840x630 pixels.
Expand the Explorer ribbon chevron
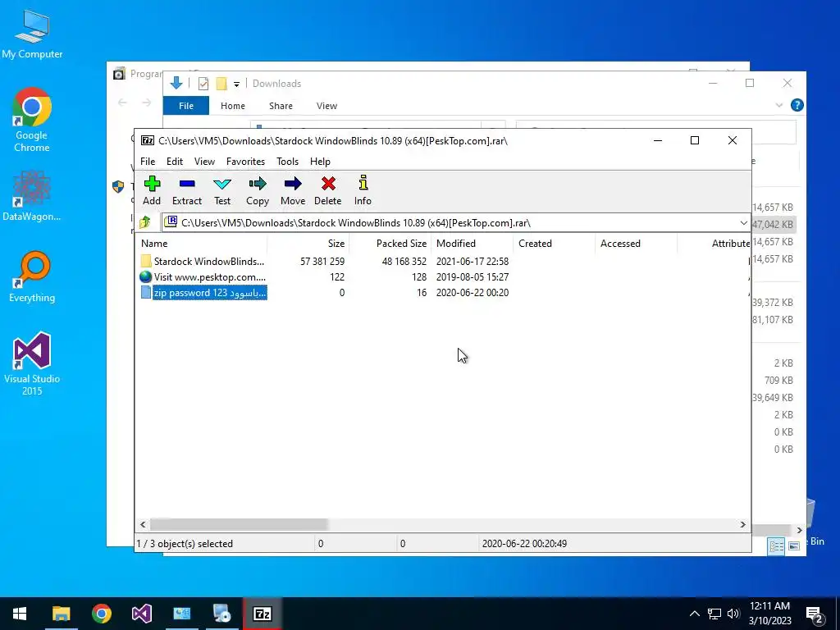click(x=779, y=106)
